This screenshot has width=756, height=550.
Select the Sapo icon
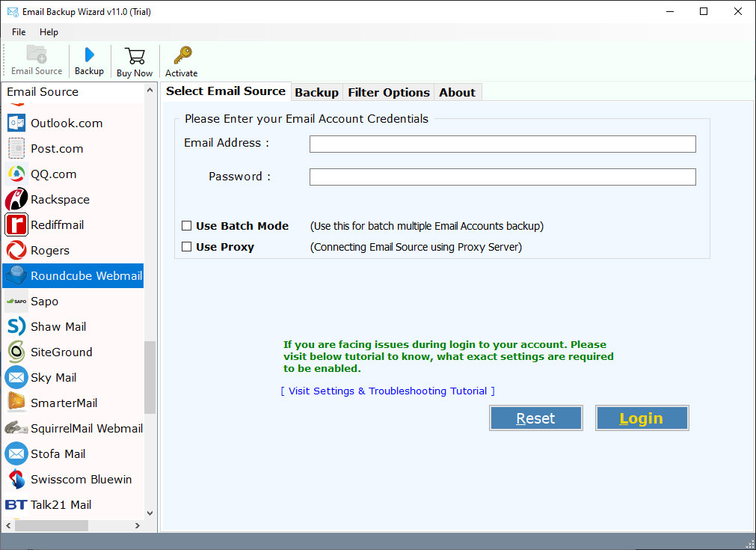[x=16, y=301]
